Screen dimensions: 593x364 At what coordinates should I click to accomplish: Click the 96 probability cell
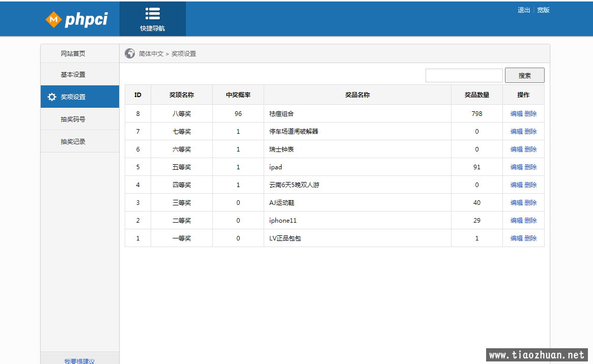[238, 114]
